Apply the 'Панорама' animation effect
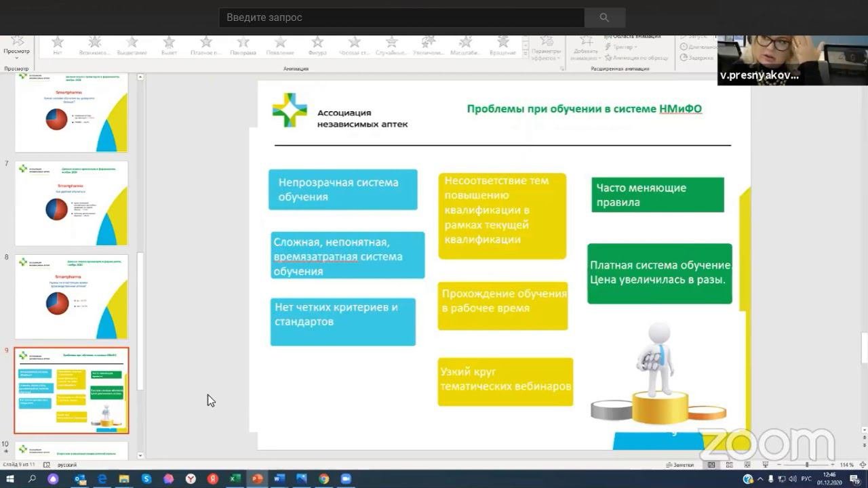This screenshot has width=868, height=488. pos(243,45)
